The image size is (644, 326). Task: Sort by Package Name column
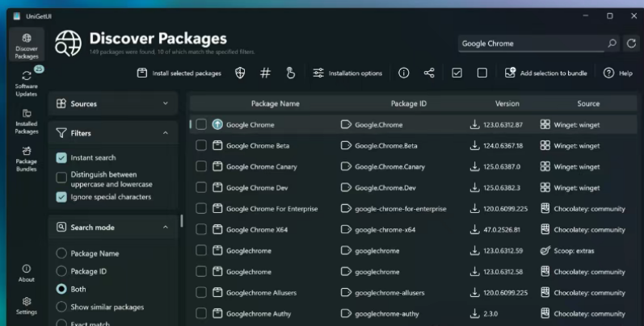pos(276,103)
